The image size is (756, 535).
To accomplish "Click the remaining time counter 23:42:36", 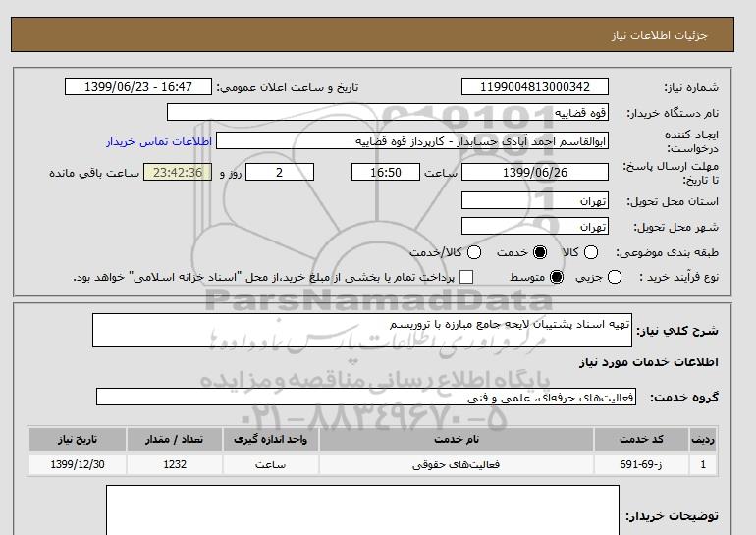I will tap(178, 172).
